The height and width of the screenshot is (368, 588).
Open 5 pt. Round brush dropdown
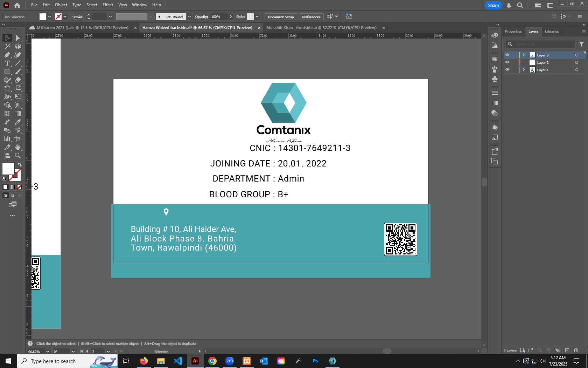click(x=189, y=17)
